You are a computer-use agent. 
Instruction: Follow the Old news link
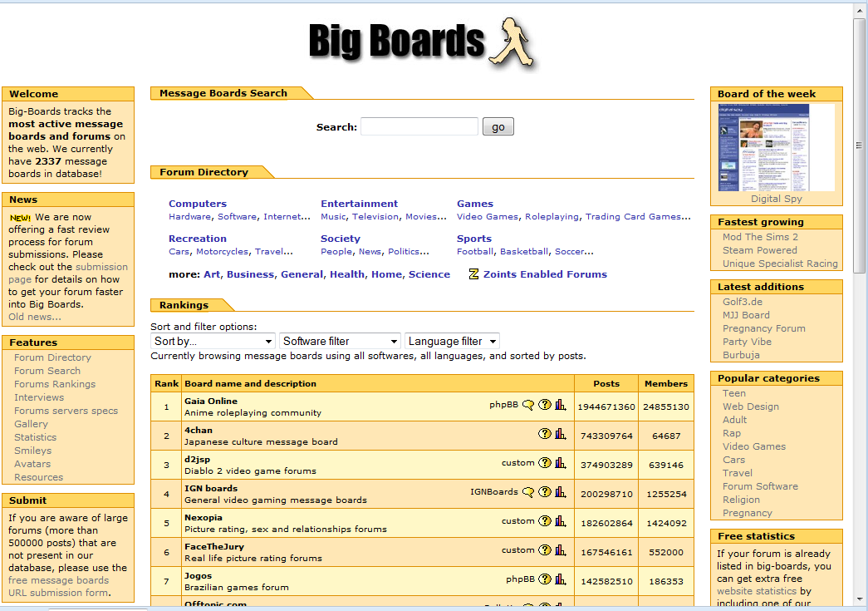pyautogui.click(x=34, y=317)
